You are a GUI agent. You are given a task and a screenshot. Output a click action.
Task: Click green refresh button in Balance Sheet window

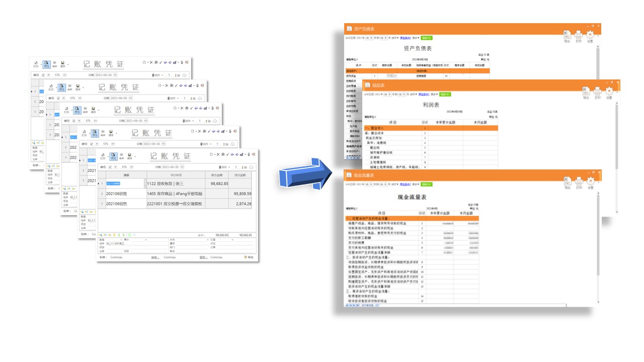tap(427, 38)
